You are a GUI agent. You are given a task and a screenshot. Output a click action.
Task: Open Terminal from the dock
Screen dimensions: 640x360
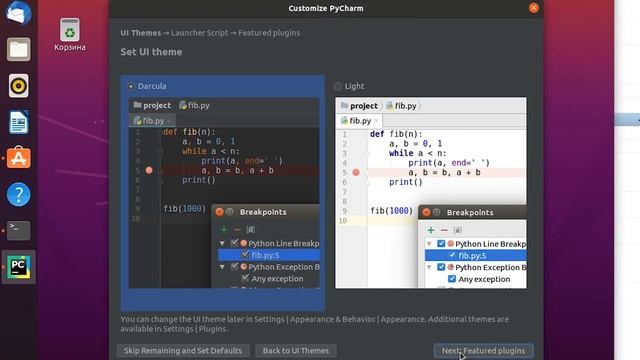[x=18, y=231]
